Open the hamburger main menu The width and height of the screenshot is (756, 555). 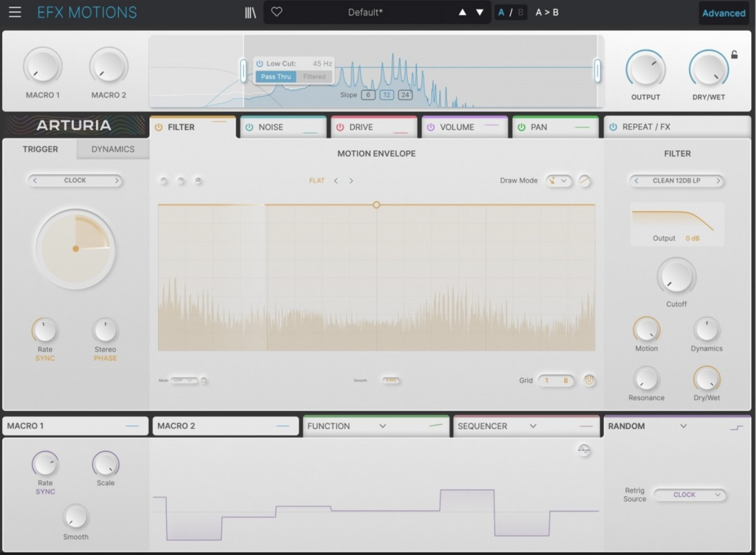(x=15, y=12)
